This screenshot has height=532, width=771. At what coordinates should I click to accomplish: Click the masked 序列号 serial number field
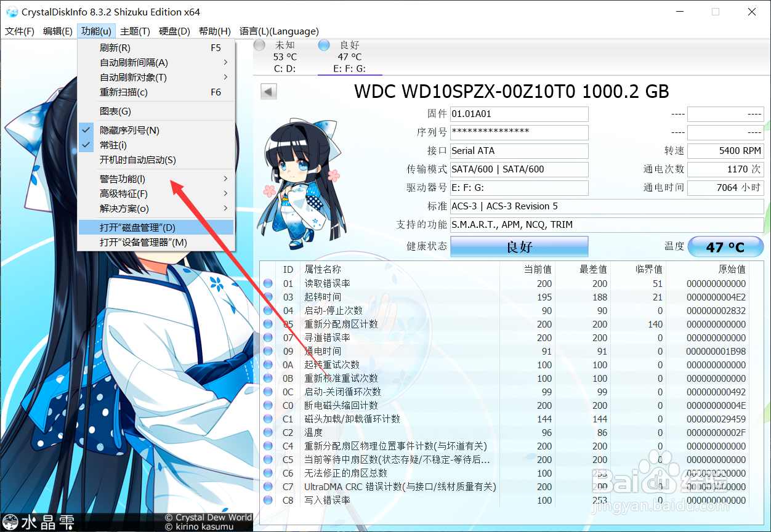click(x=519, y=132)
